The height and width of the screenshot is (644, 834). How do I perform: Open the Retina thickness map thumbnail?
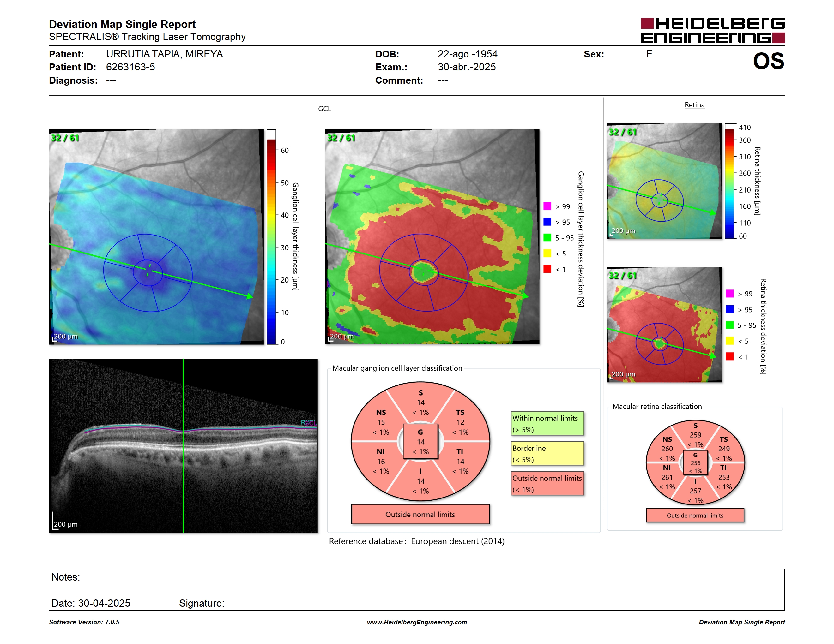pyautogui.click(x=664, y=181)
